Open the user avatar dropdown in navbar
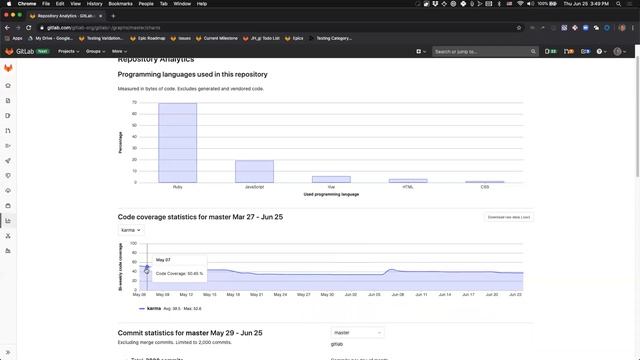Viewport: 640px width, 360px height. pyautogui.click(x=620, y=51)
